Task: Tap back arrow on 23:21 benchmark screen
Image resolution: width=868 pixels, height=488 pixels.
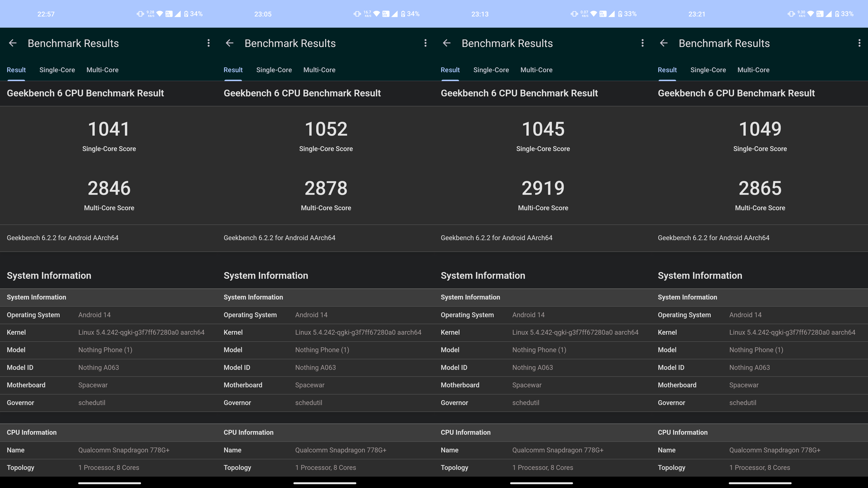Action: coord(664,43)
